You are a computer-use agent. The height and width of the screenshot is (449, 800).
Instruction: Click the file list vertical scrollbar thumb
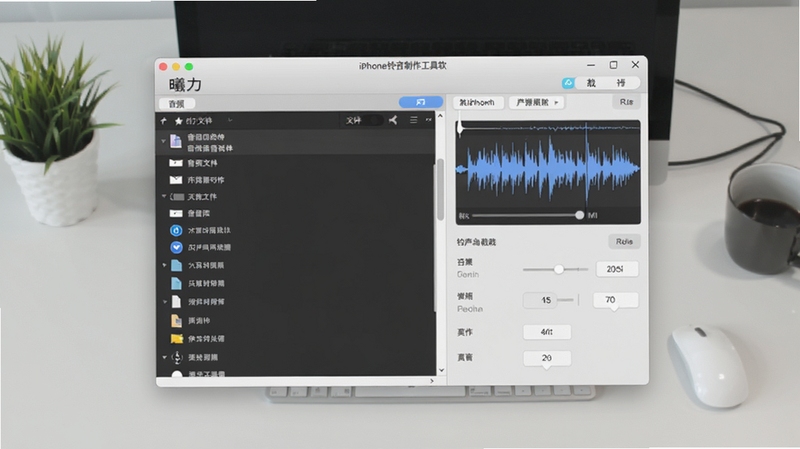point(440,190)
